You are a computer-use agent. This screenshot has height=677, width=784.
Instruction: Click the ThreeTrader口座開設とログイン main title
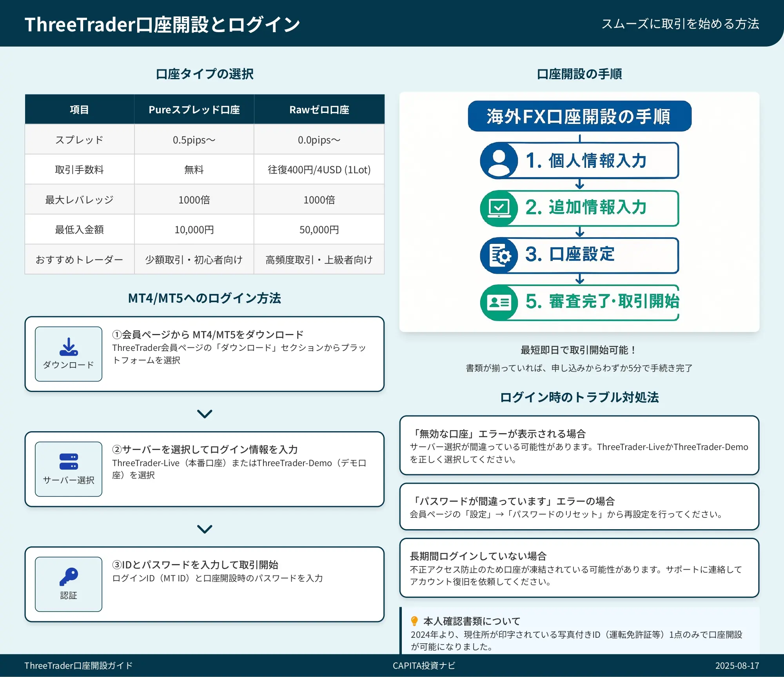(x=162, y=24)
